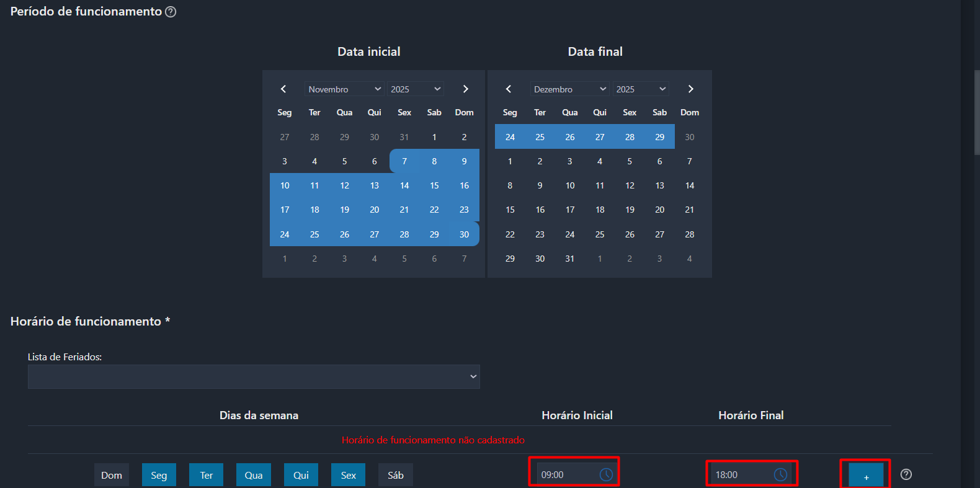980x488 pixels.
Task: Select December 31 in Data final calendar
Action: [x=569, y=259]
